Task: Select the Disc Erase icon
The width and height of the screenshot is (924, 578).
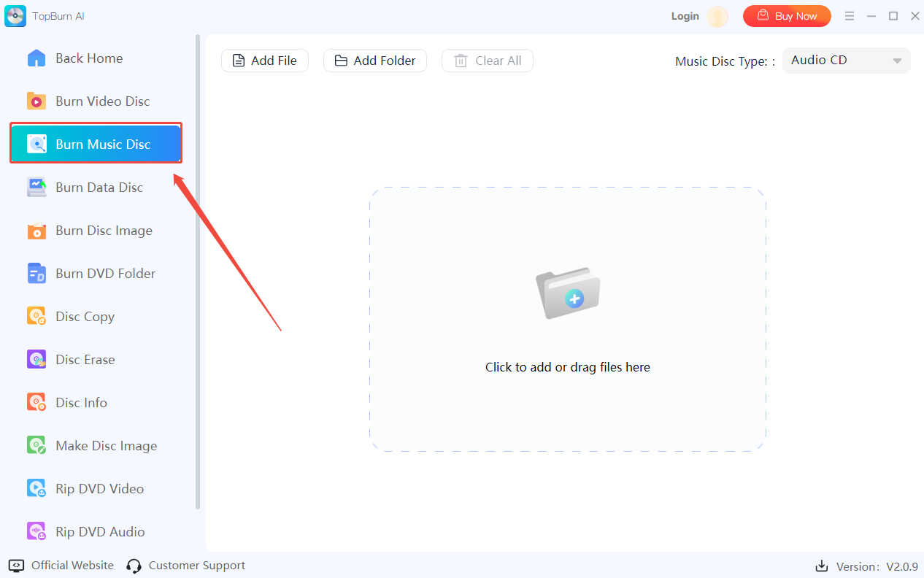Action: pyautogui.click(x=36, y=360)
